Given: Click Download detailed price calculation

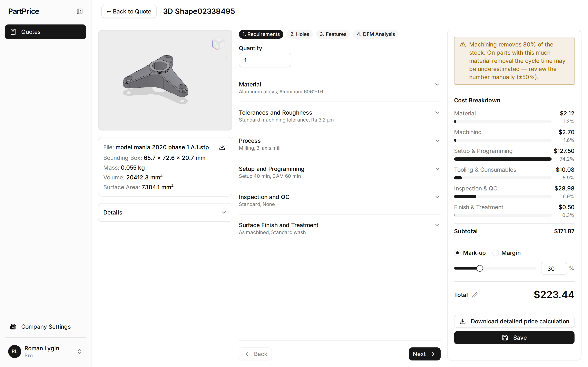Looking at the screenshot, I should coord(514,321).
